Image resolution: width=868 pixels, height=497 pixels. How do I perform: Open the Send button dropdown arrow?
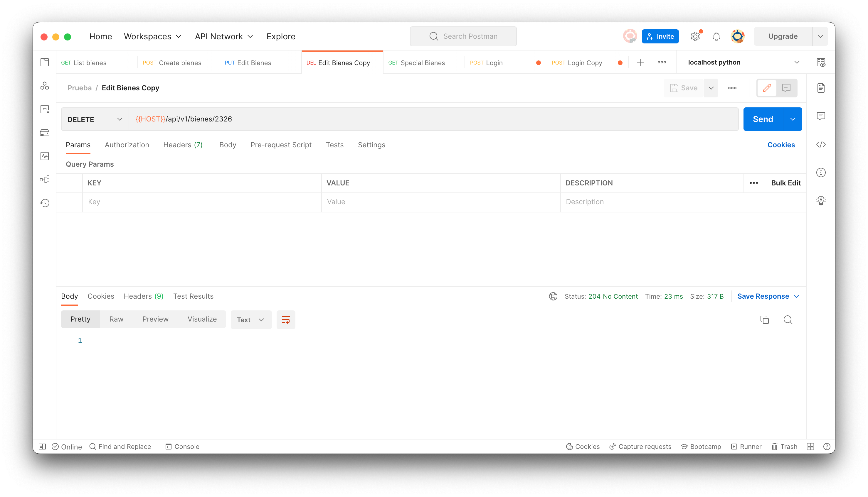(793, 119)
